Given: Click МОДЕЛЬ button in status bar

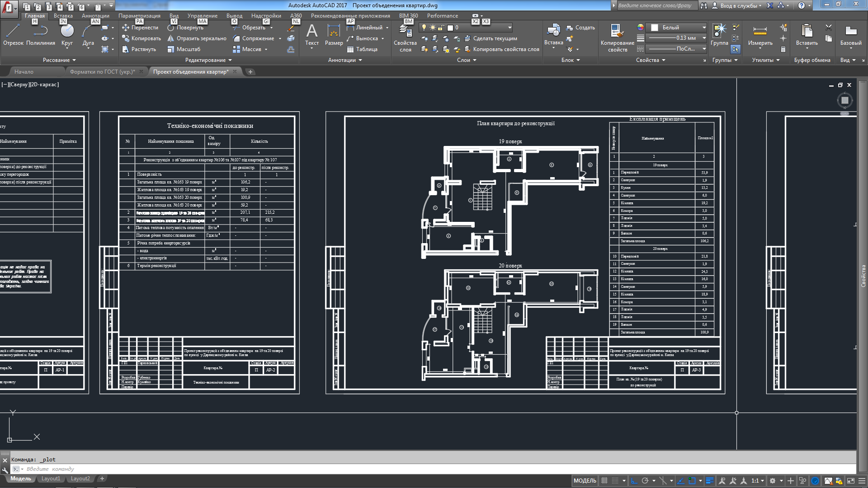Looking at the screenshot, I should pyautogui.click(x=585, y=481).
